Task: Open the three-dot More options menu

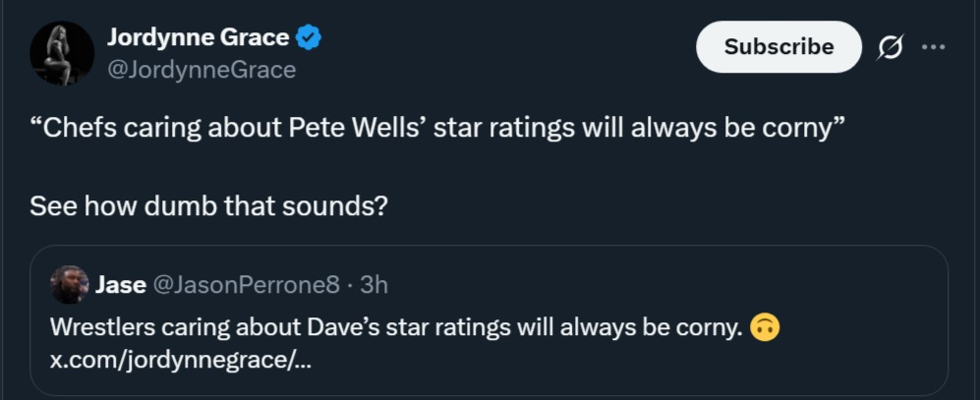Action: (x=933, y=47)
